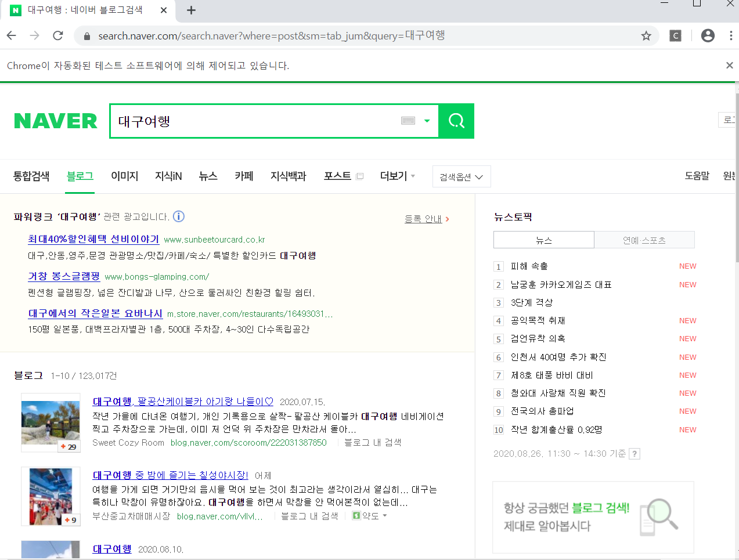This screenshot has width=739, height=560.
Task: Open news topic 청와대 사랑채 직원 확진
Action: (558, 393)
